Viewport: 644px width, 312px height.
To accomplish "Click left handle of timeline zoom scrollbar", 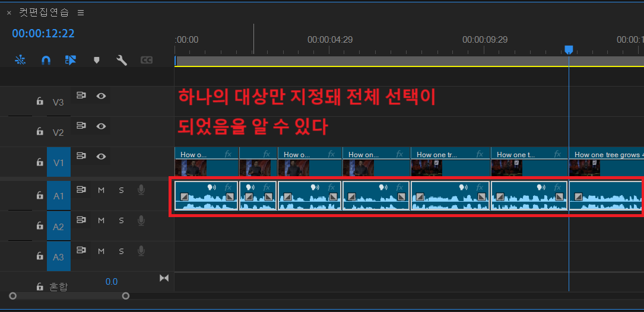I will click(12, 296).
